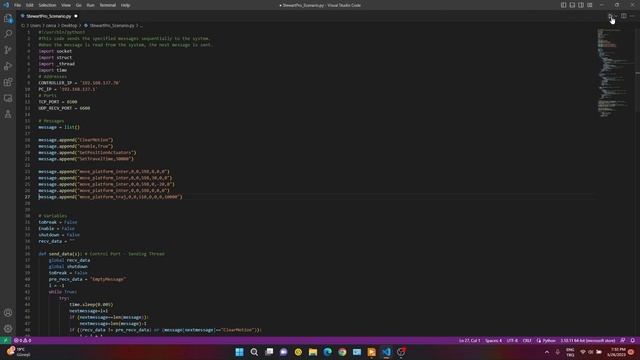The image size is (640, 360).
Task: Change indentation via Spaces: 4
Action: (x=493, y=340)
